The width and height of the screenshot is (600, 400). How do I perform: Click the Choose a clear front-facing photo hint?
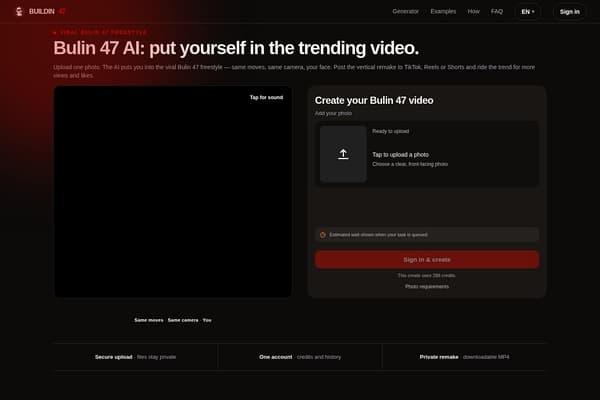coord(410,164)
